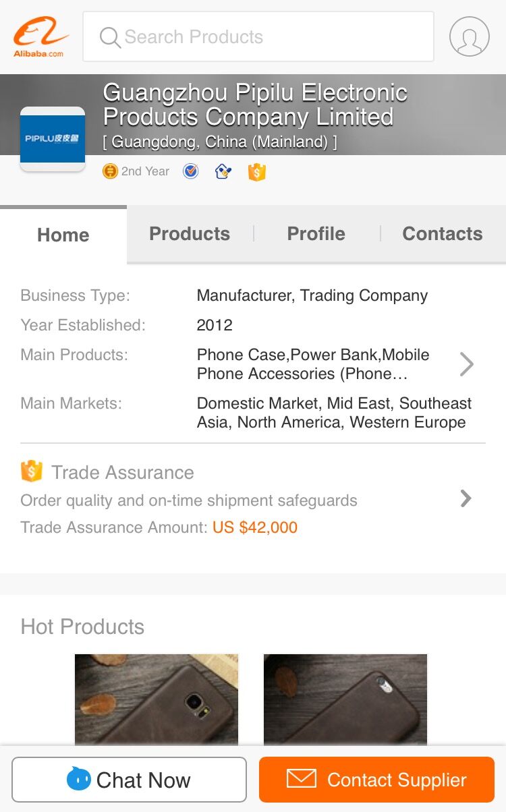Focus the Search Products input field
Screen dimensions: 506x812
click(270, 37)
